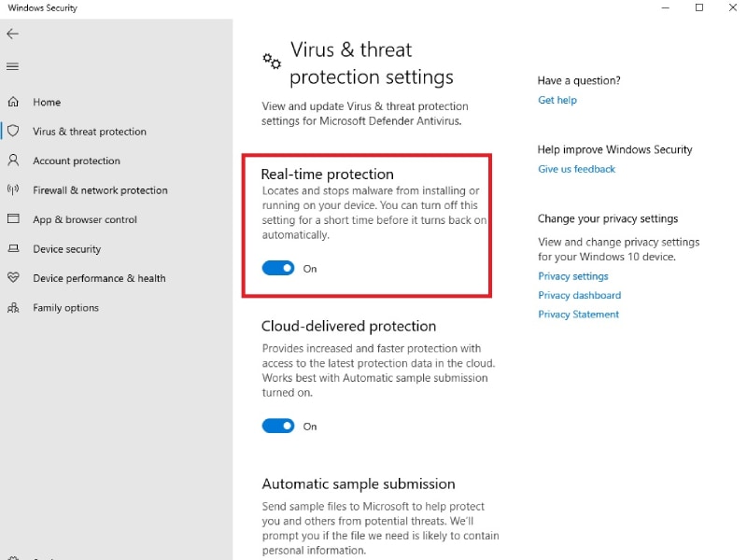747x560 pixels.
Task: Click the Firewall & network protection icon
Action: [x=13, y=189]
